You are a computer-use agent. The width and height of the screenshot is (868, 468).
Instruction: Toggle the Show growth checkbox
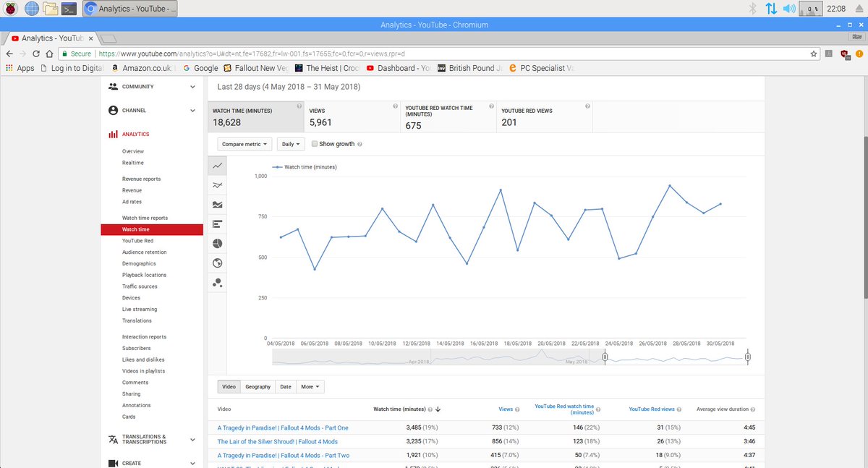tap(314, 144)
